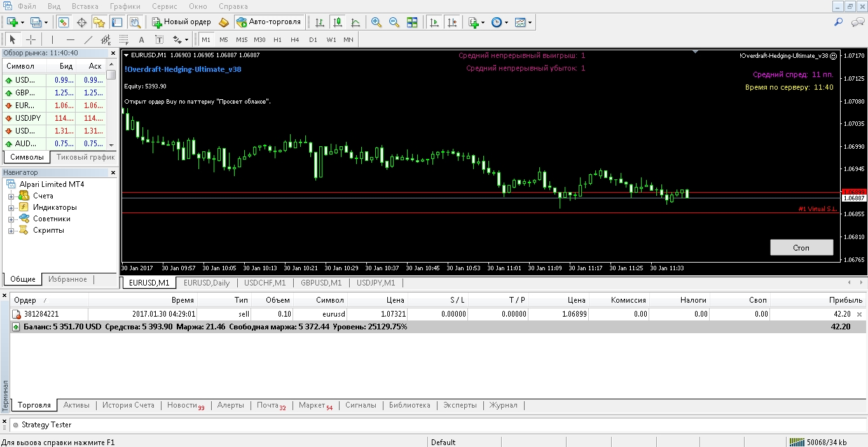Open the indicators list icon
The width and height of the screenshot is (868, 447).
[x=474, y=22]
